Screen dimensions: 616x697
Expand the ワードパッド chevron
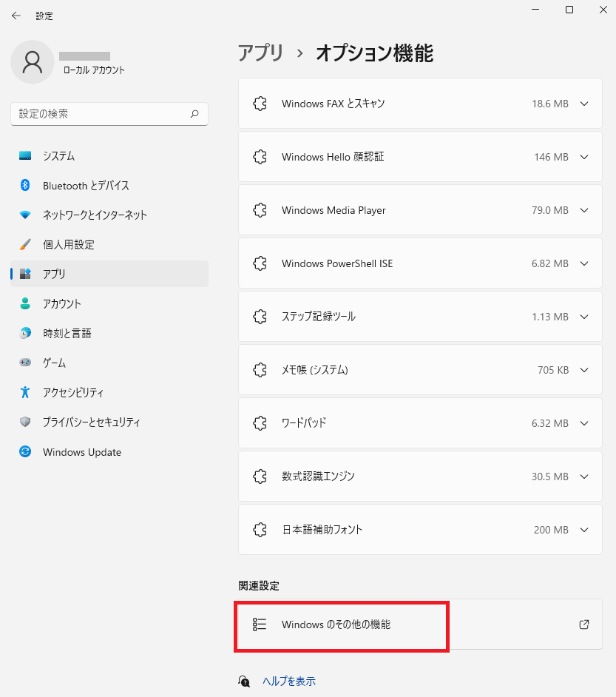[584, 423]
